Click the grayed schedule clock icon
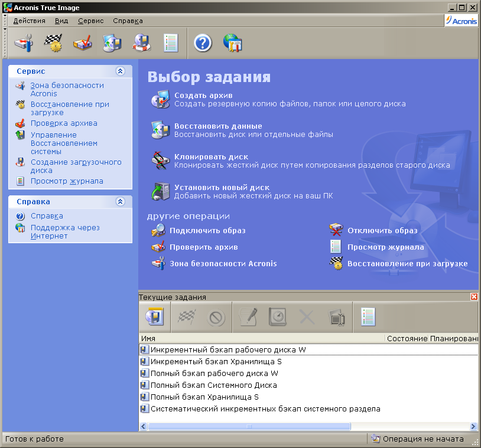 click(x=277, y=317)
